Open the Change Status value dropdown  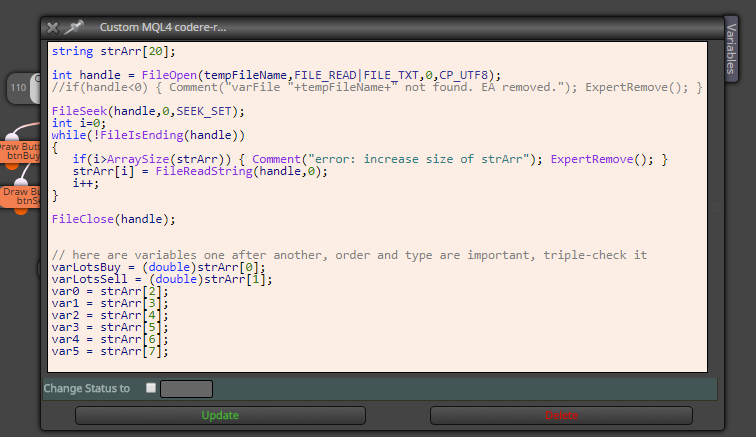click(x=187, y=389)
